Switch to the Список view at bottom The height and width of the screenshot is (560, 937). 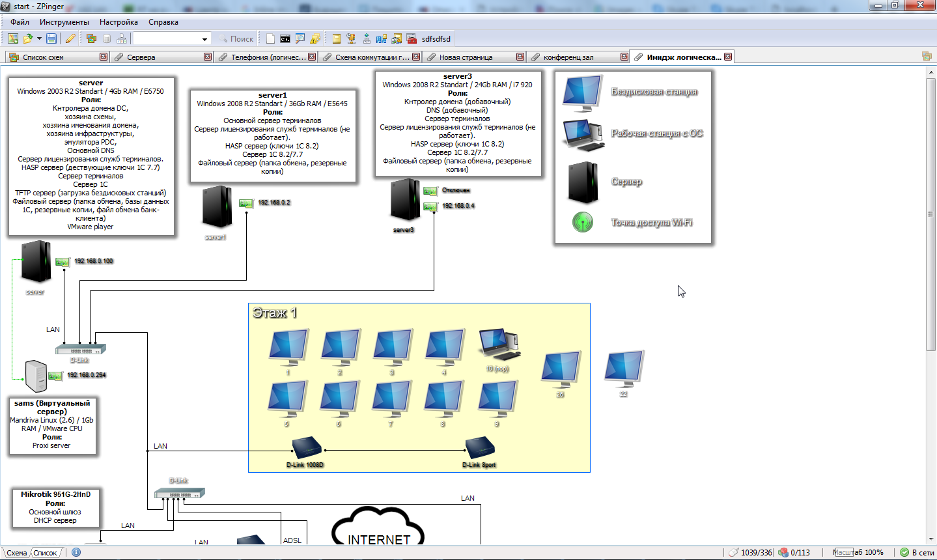46,553
